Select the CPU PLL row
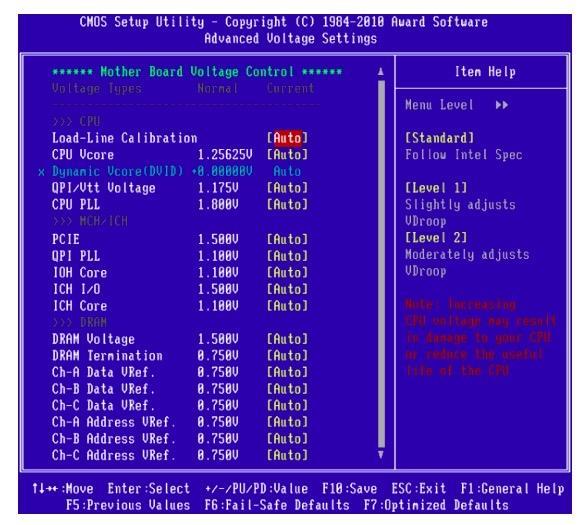578x525 pixels. [x=180, y=204]
